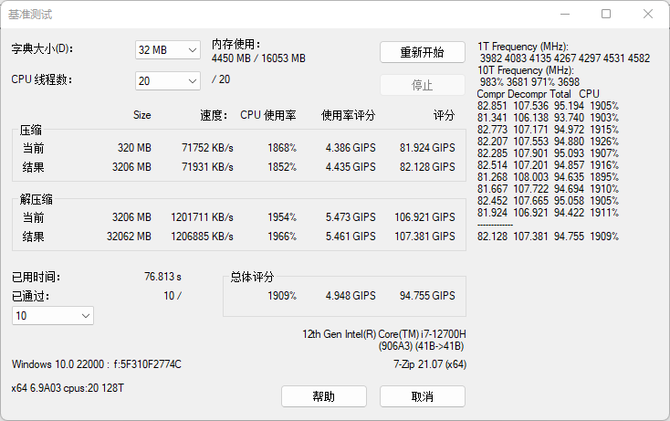Viewport: 670px width, 421px height.
Task: Click the 94.755 GIPS total rating value
Action: pos(427,296)
